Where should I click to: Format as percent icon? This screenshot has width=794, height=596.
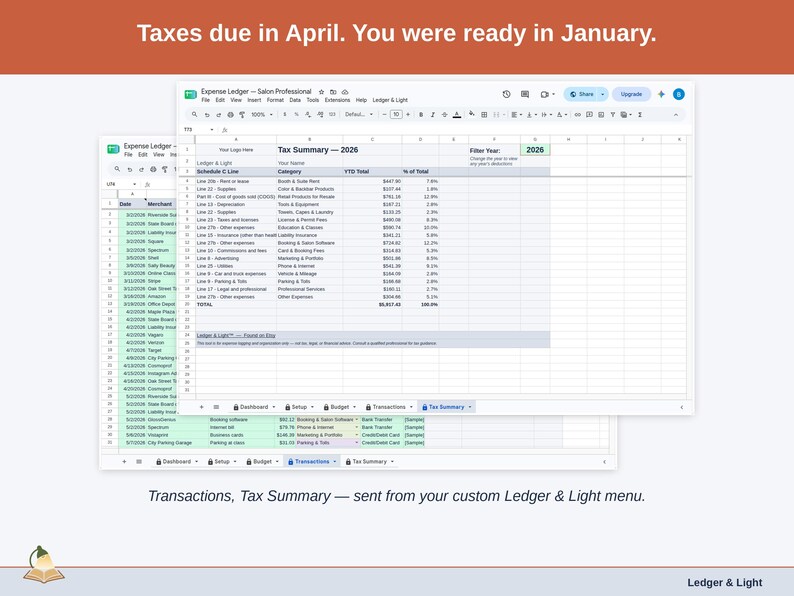[296, 114]
